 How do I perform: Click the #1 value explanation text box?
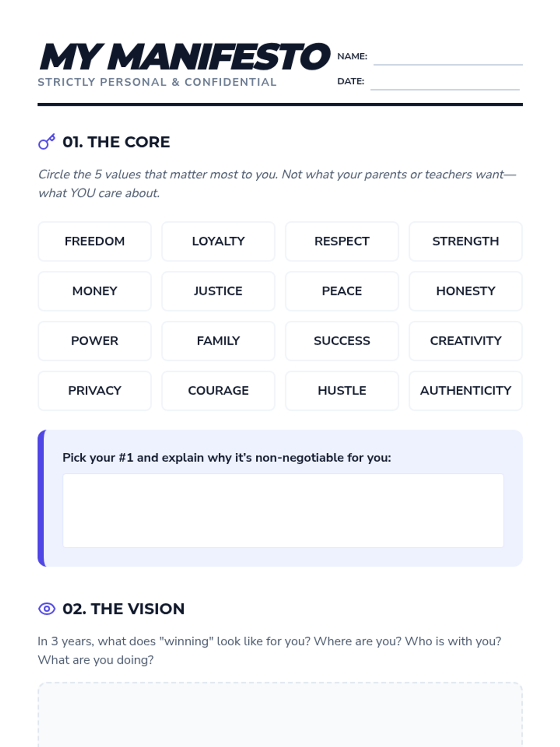click(x=283, y=510)
